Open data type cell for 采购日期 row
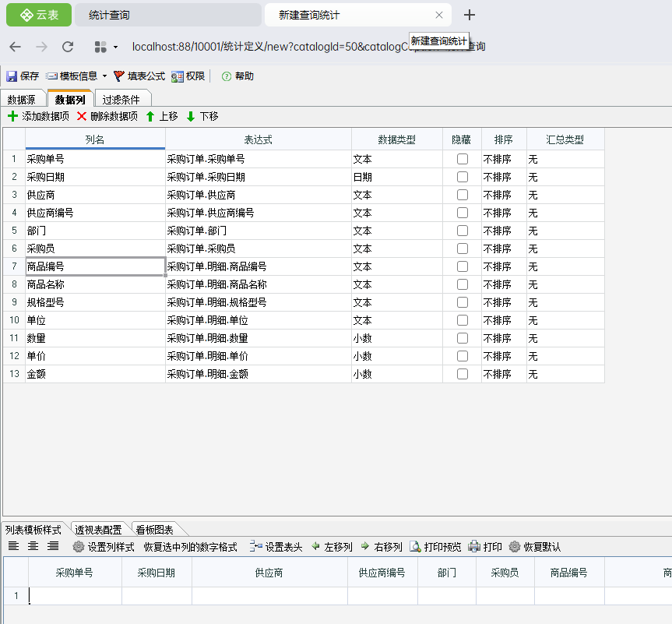This screenshot has height=624, width=672. pyautogui.click(x=396, y=177)
